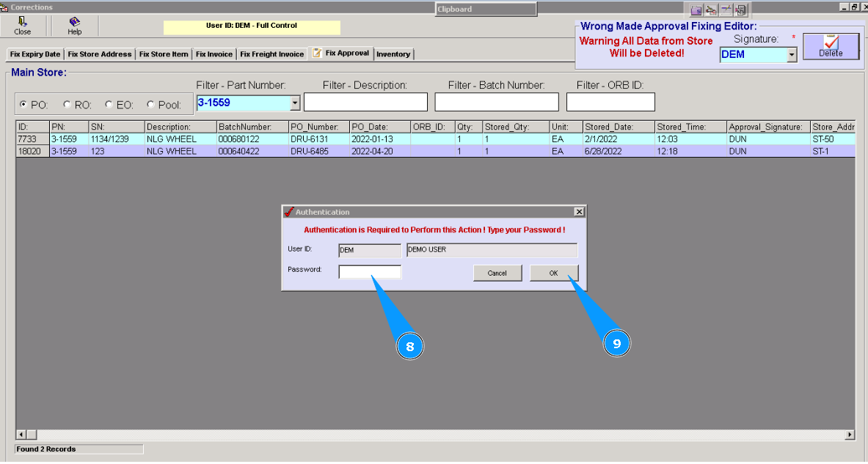The height and width of the screenshot is (464, 868).
Task: Click stored date 6/28/2022 cell
Action: coord(619,152)
